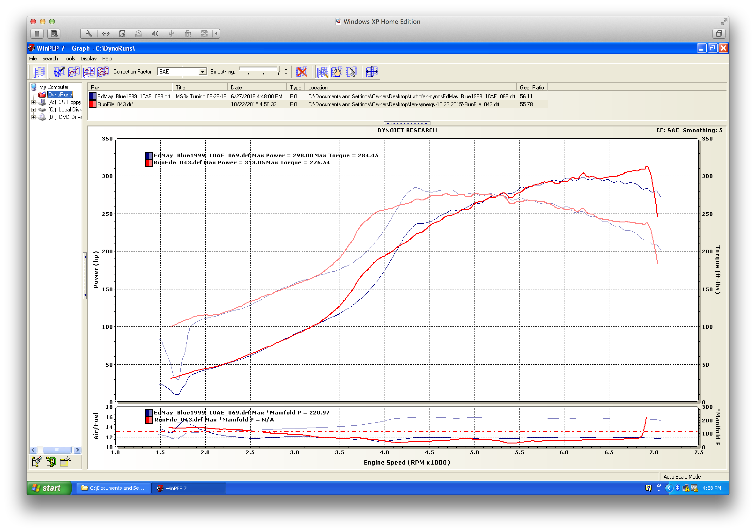The width and height of the screenshot is (756, 532).
Task: Click the graph export arrow toolbar icon
Action: [x=59, y=72]
